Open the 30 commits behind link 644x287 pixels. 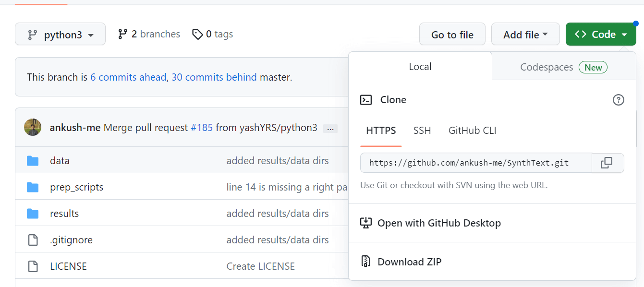[214, 77]
